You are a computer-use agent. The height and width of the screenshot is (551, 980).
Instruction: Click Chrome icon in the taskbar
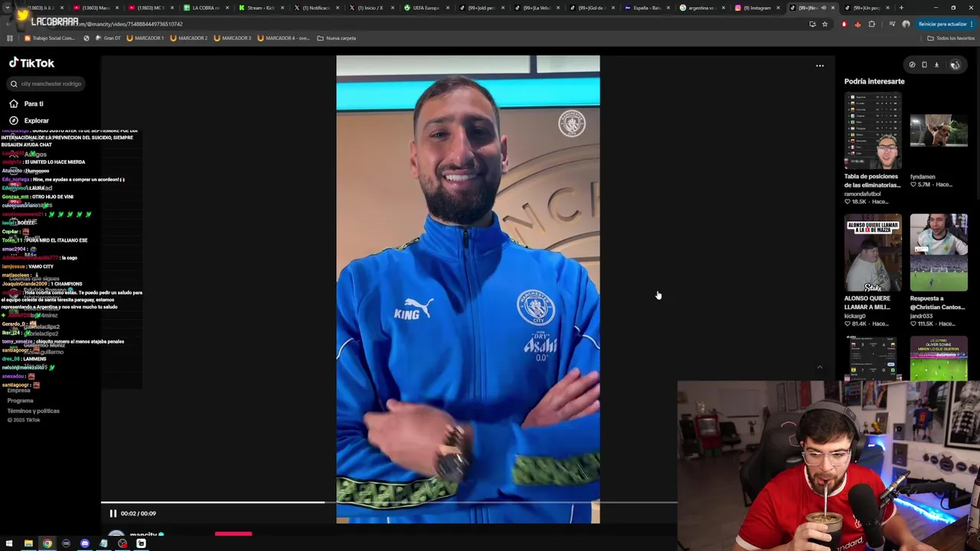point(47,543)
